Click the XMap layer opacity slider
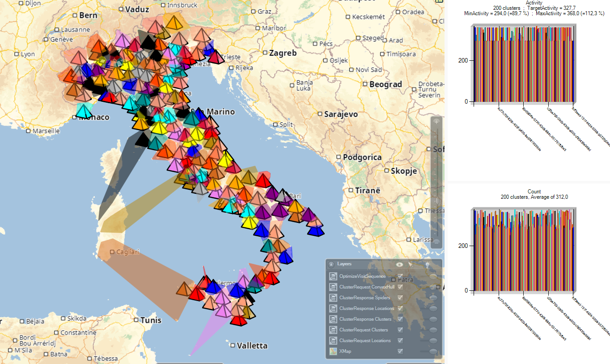Viewport: 610px width, 364px height. click(432, 351)
